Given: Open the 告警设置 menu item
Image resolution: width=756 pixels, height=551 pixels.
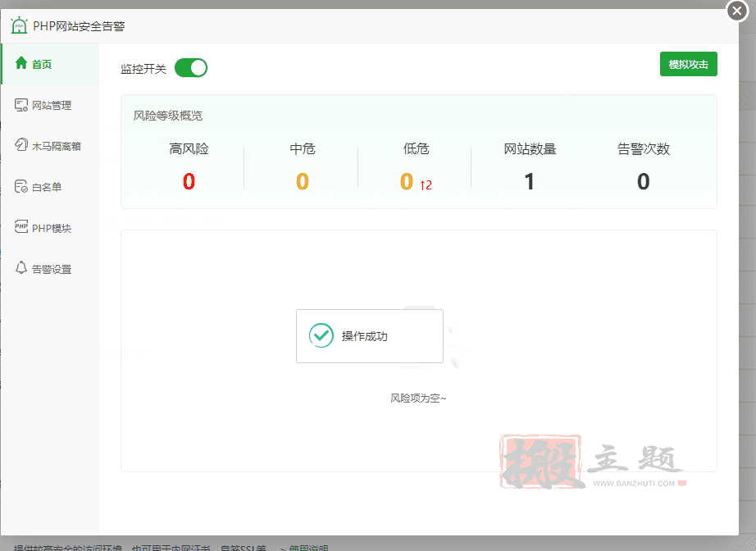Looking at the screenshot, I should click(x=50, y=269).
